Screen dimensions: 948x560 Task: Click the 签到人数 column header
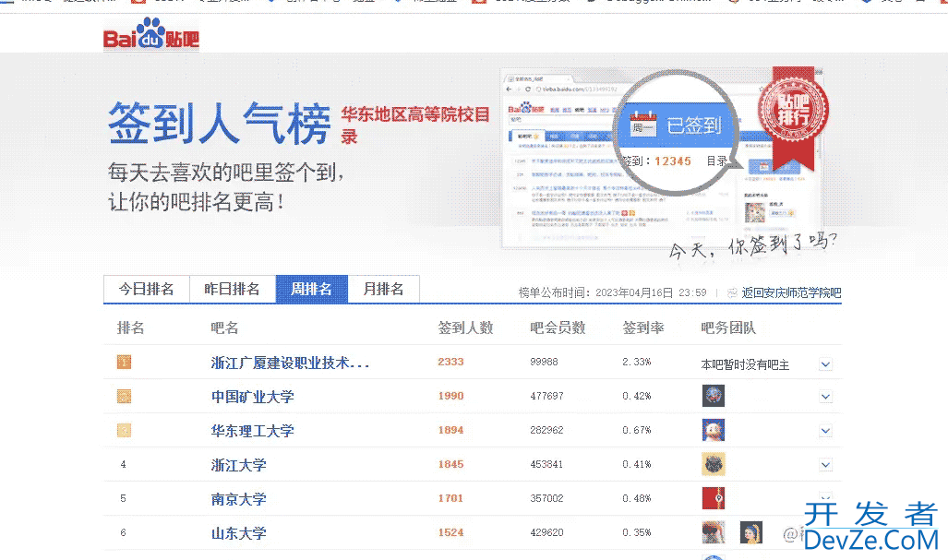(465, 328)
